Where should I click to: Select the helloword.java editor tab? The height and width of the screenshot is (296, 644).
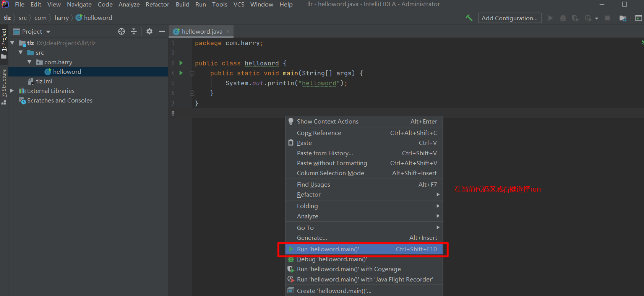(201, 31)
